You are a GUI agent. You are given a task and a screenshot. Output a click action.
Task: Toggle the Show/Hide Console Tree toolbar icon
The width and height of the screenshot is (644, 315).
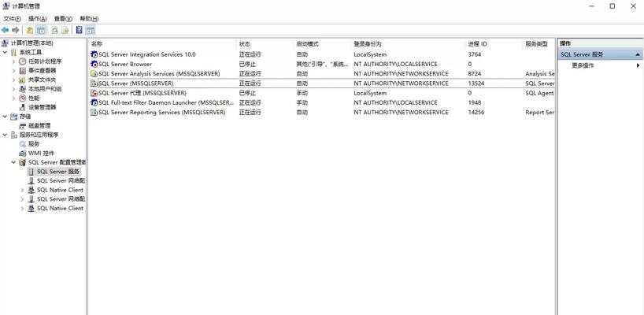(x=41, y=30)
